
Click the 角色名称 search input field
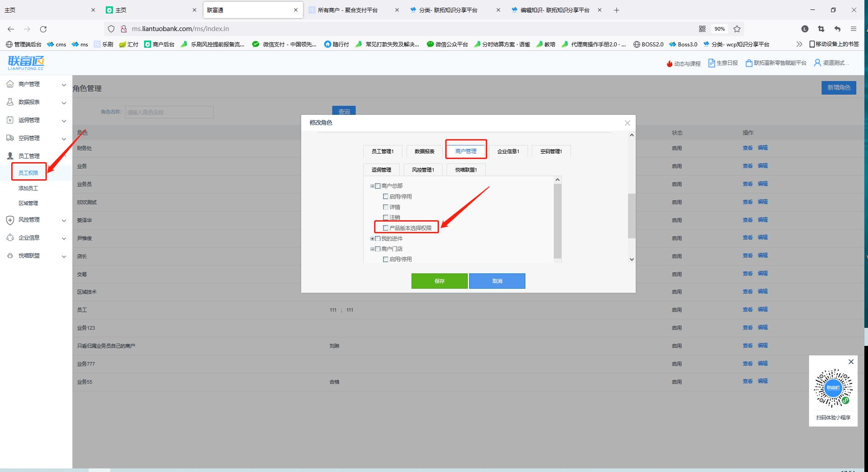coord(169,112)
